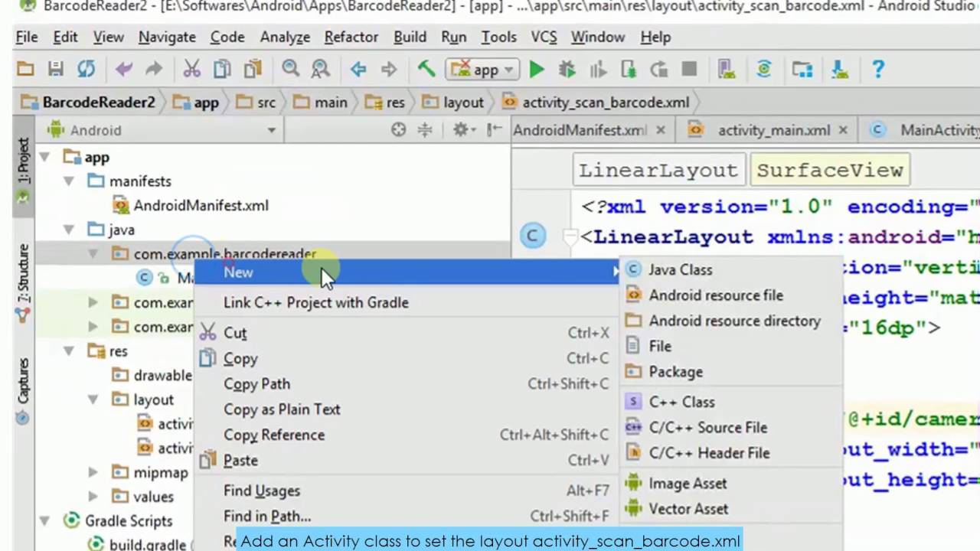980x551 pixels.
Task: Click the Help question mark icon
Action: 878,70
